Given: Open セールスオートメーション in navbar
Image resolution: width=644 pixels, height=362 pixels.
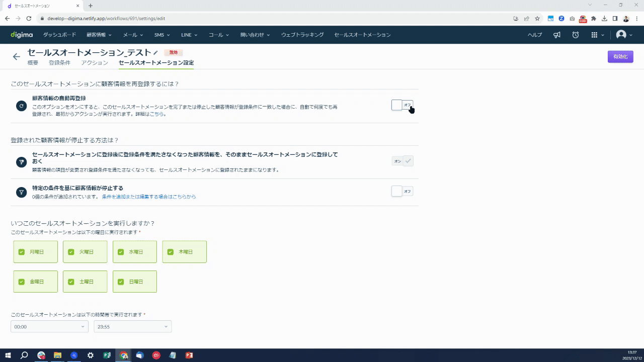Looking at the screenshot, I should click(362, 35).
